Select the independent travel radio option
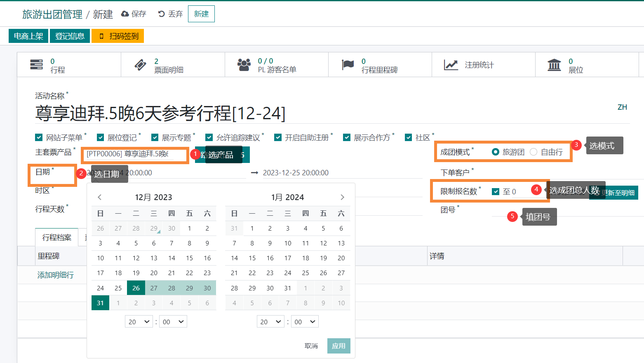Viewport: 644px width, 363px height. [x=534, y=152]
